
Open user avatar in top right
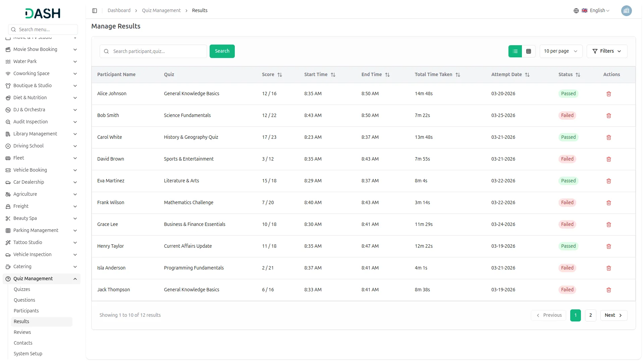tap(626, 11)
